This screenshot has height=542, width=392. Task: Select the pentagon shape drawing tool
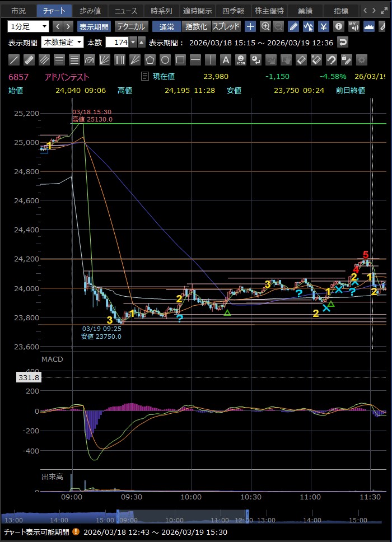pos(150,60)
